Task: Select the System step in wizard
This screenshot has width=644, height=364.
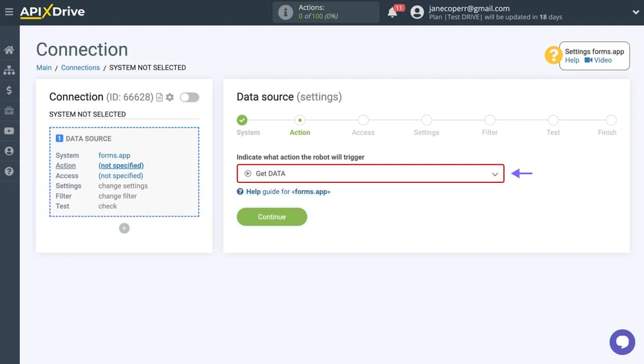Action: (x=242, y=120)
